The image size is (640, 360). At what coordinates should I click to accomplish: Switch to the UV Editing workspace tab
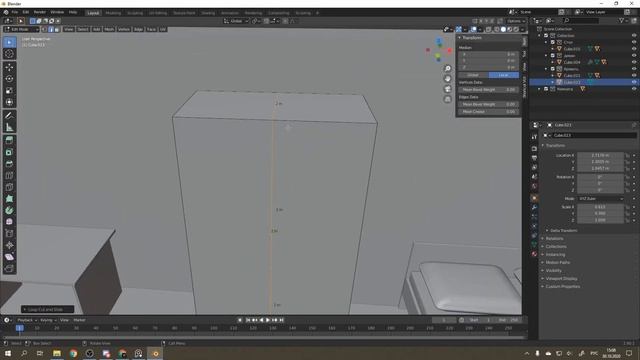click(158, 13)
